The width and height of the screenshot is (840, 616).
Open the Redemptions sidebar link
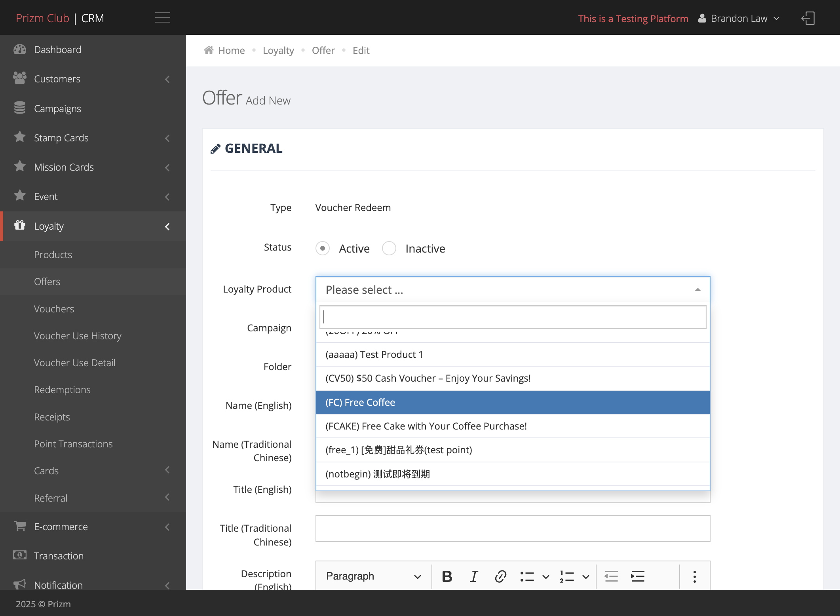point(62,390)
